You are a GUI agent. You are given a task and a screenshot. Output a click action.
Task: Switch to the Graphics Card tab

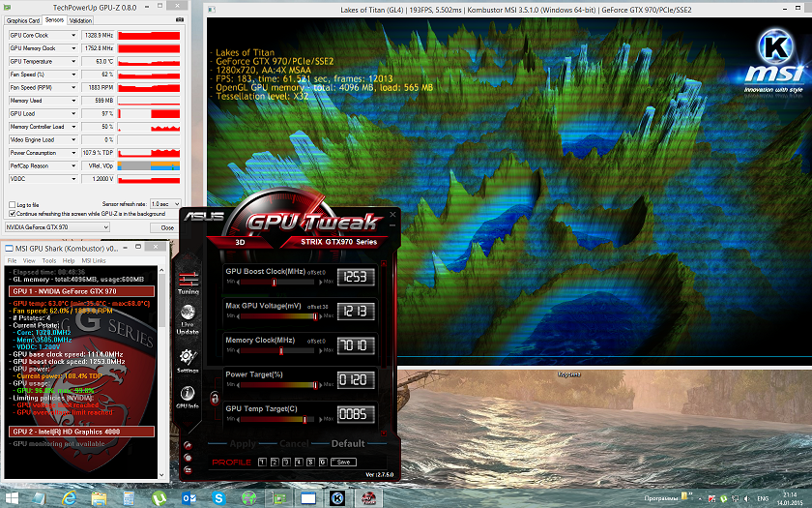(x=24, y=19)
